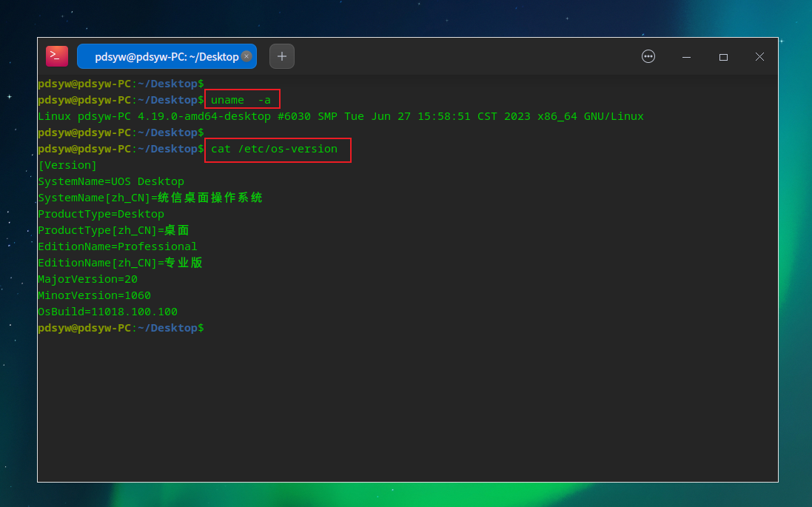Click the 'EditionName[zh_CN]=专业版' line
This screenshot has width=812, height=507.
(x=120, y=263)
